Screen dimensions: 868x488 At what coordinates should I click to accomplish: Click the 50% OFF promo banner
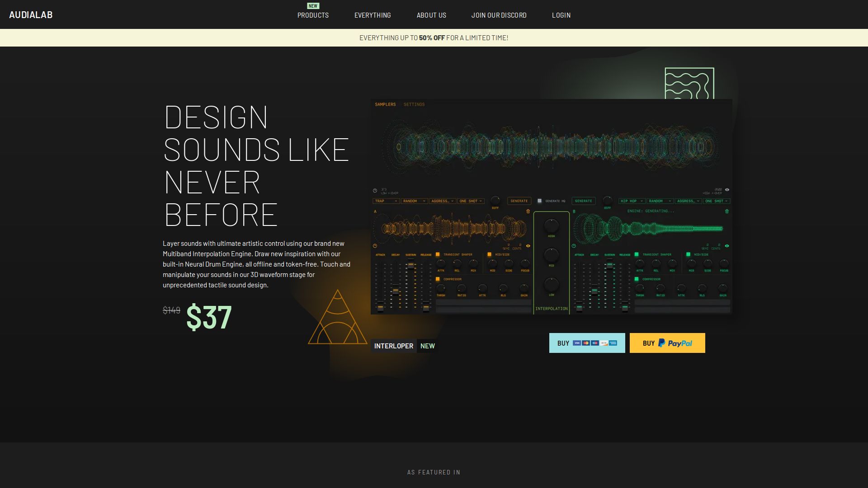point(434,38)
